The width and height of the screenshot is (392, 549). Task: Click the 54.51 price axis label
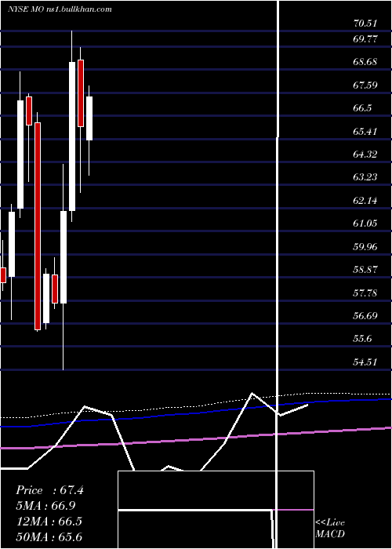click(x=365, y=362)
